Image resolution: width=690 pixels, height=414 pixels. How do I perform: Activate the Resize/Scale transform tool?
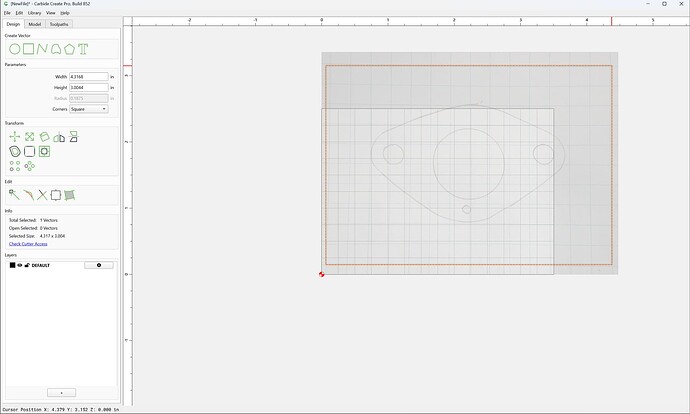29,137
